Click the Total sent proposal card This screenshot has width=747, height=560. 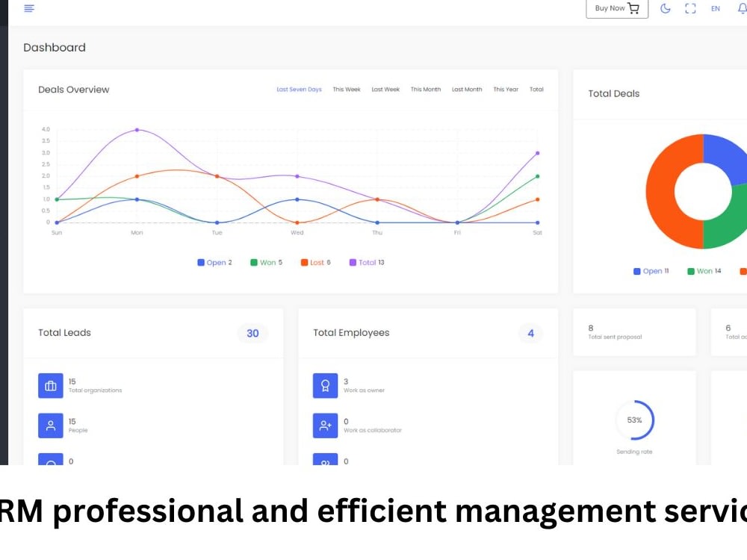pyautogui.click(x=634, y=332)
